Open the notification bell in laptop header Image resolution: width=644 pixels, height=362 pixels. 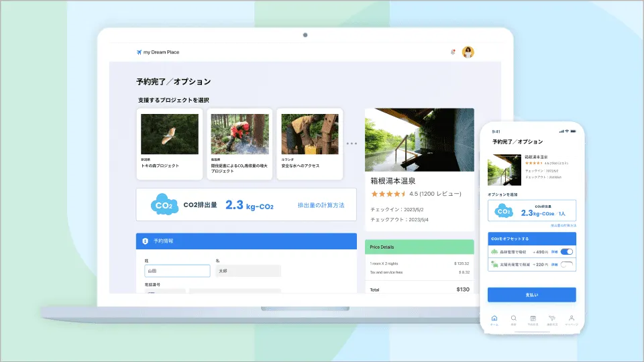tap(453, 52)
